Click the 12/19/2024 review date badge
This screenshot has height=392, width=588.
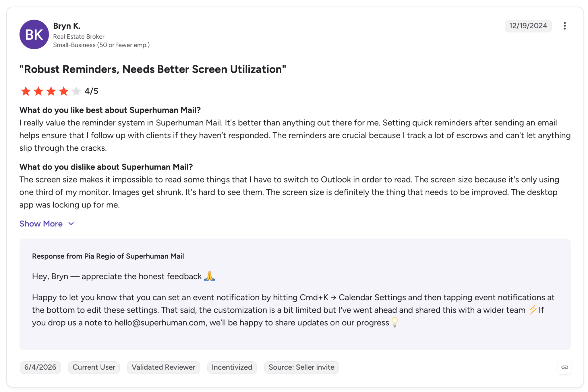528,26
